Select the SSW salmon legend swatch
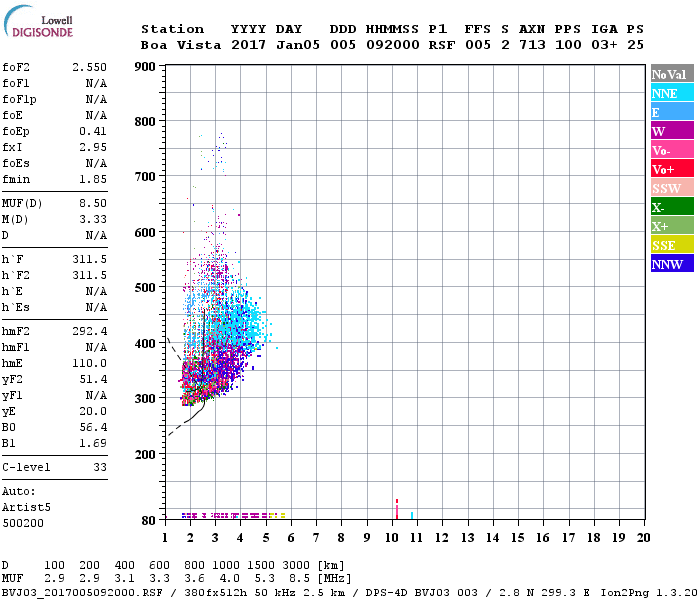Viewport: 700px width, 600px height. tap(672, 188)
